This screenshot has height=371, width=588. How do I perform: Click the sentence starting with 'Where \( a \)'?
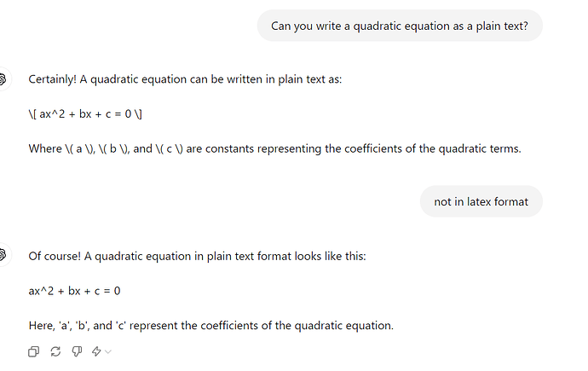273,149
